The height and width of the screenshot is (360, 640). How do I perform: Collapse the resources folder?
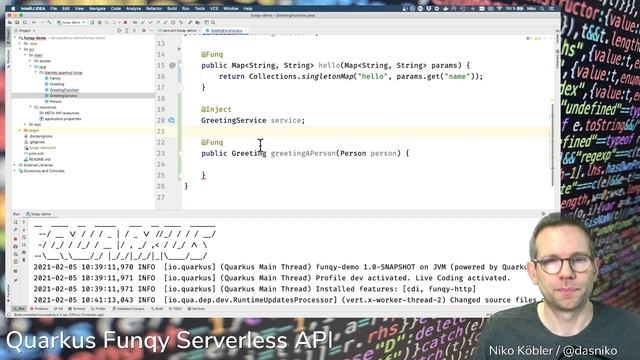tap(30, 107)
